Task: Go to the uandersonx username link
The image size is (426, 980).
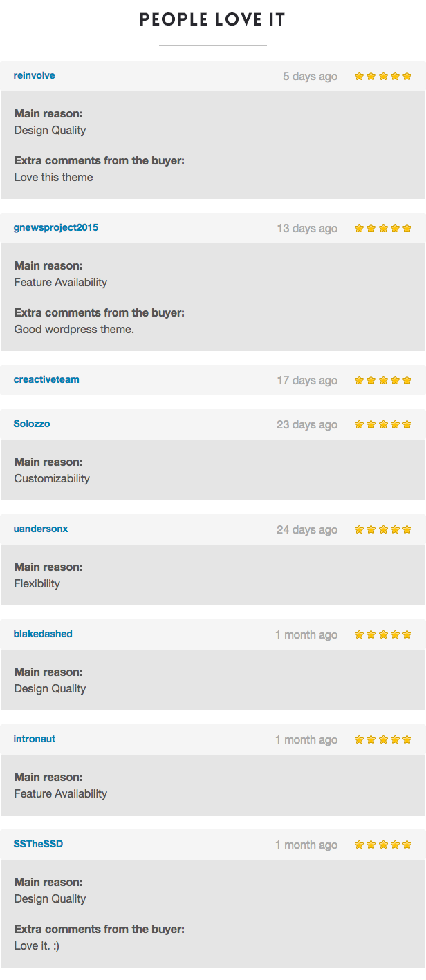Action: click(x=41, y=529)
